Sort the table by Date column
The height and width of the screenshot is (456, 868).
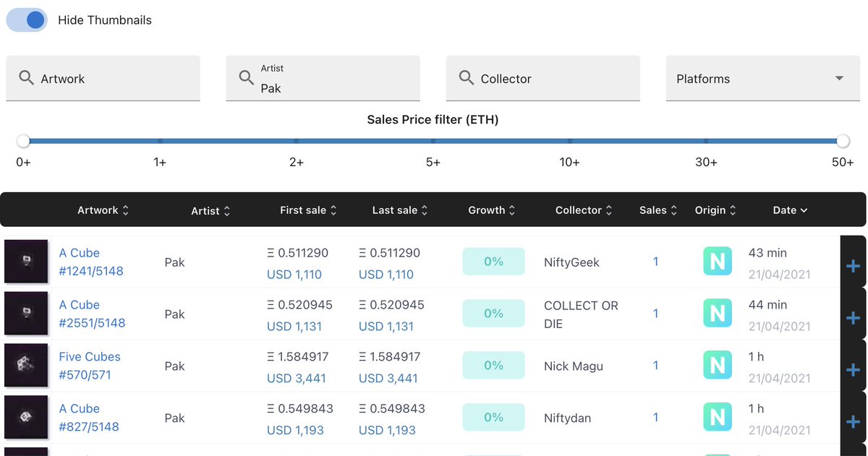[x=790, y=210]
